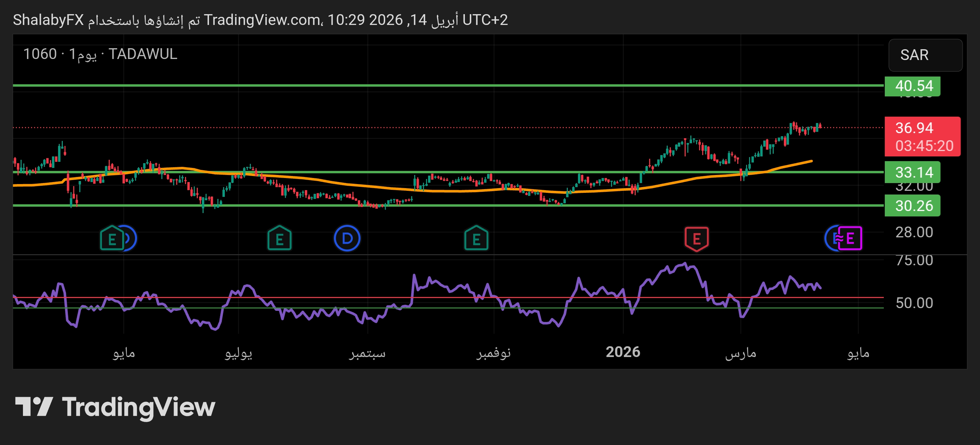This screenshot has width=980, height=445.
Task: Click the 40.54 green price label
Action: (x=912, y=86)
